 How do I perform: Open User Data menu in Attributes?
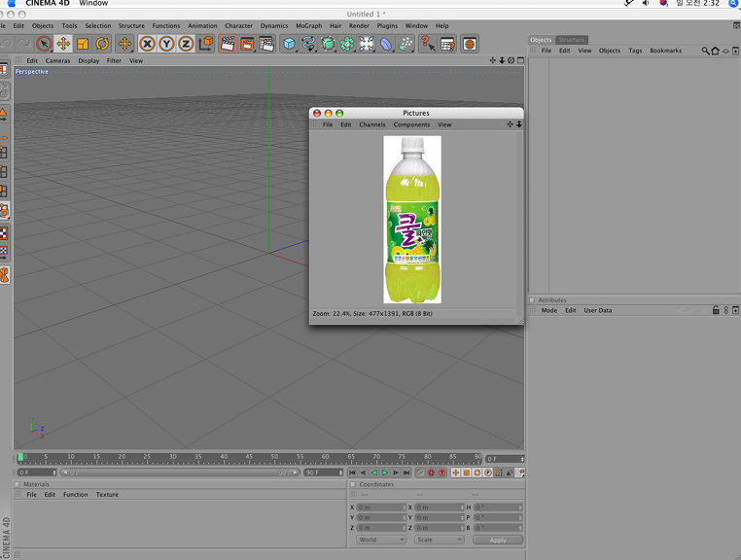point(597,310)
